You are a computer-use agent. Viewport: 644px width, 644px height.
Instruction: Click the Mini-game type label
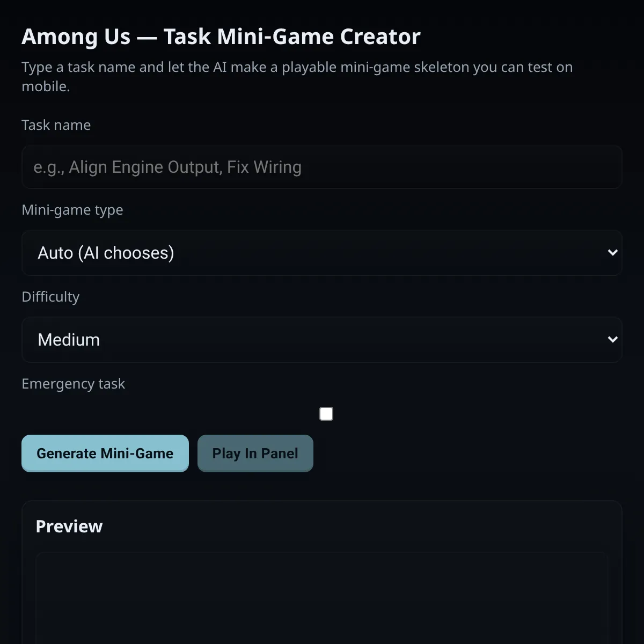(72, 210)
